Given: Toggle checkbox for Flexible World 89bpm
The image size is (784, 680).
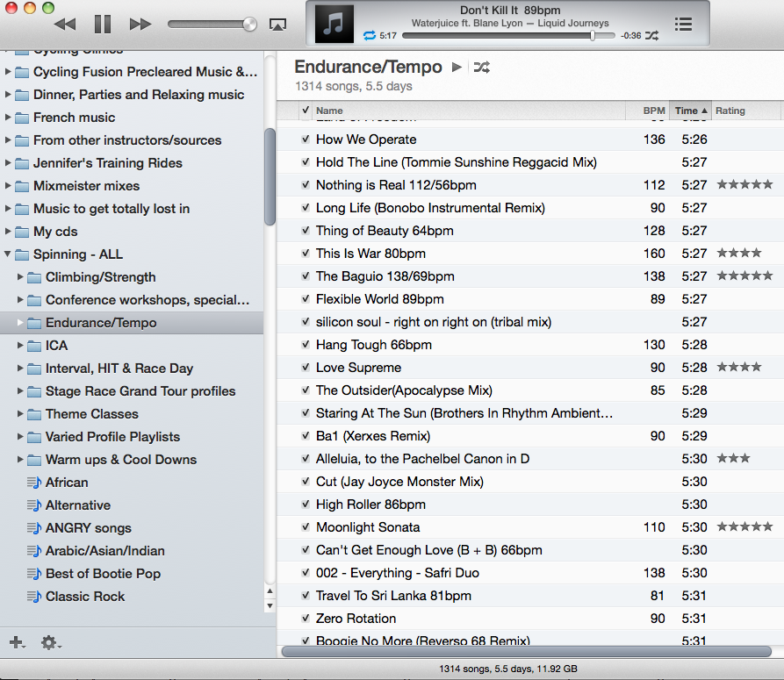Looking at the screenshot, I should coord(306,299).
